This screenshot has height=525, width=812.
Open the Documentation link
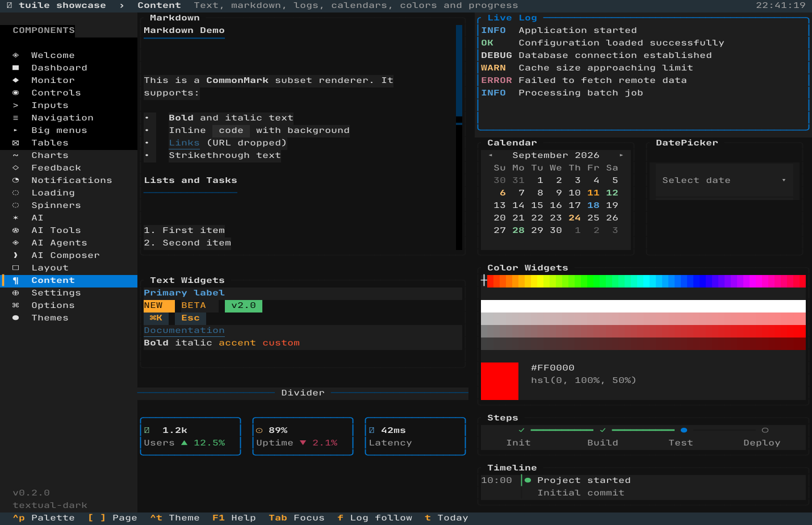point(184,330)
